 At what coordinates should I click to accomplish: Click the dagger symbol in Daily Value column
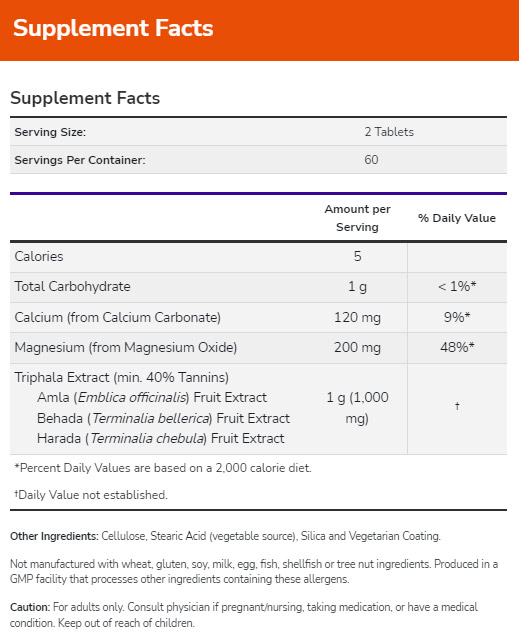pos(457,406)
